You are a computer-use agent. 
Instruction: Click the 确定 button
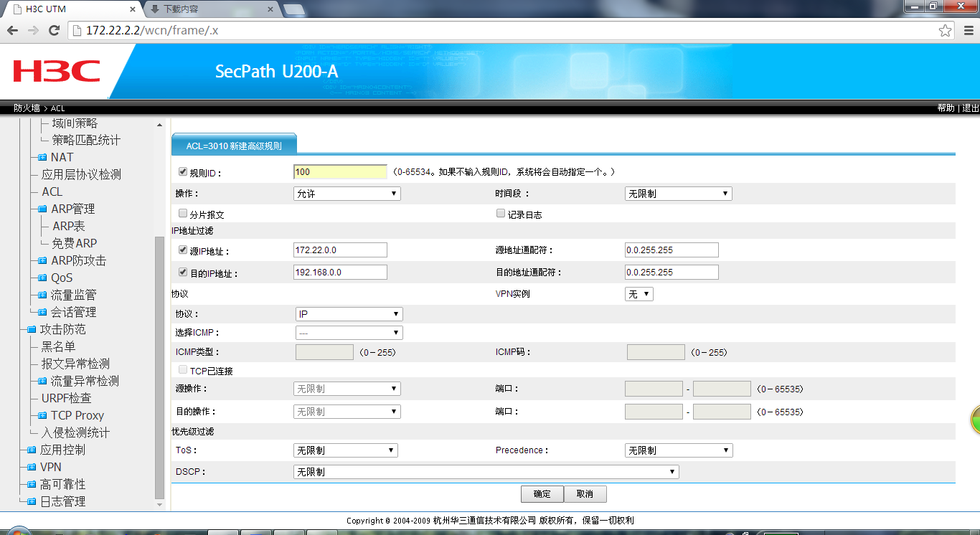click(542, 494)
